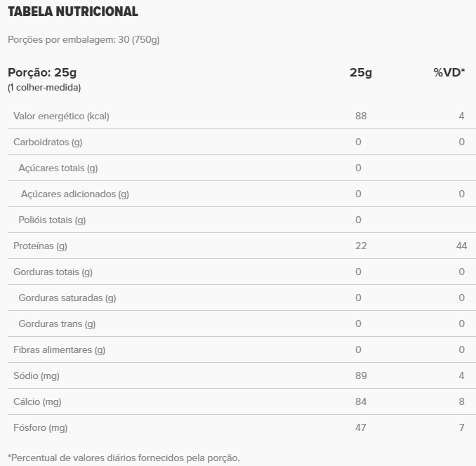The width and height of the screenshot is (476, 466).
Task: Click the Açúcares adicionados (g) label
Action: tap(75, 194)
